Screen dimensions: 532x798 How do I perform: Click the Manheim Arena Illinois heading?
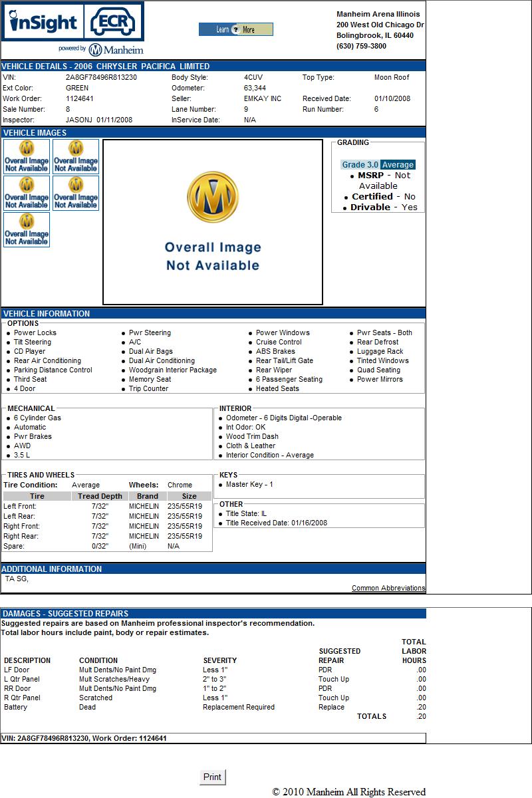pos(378,14)
